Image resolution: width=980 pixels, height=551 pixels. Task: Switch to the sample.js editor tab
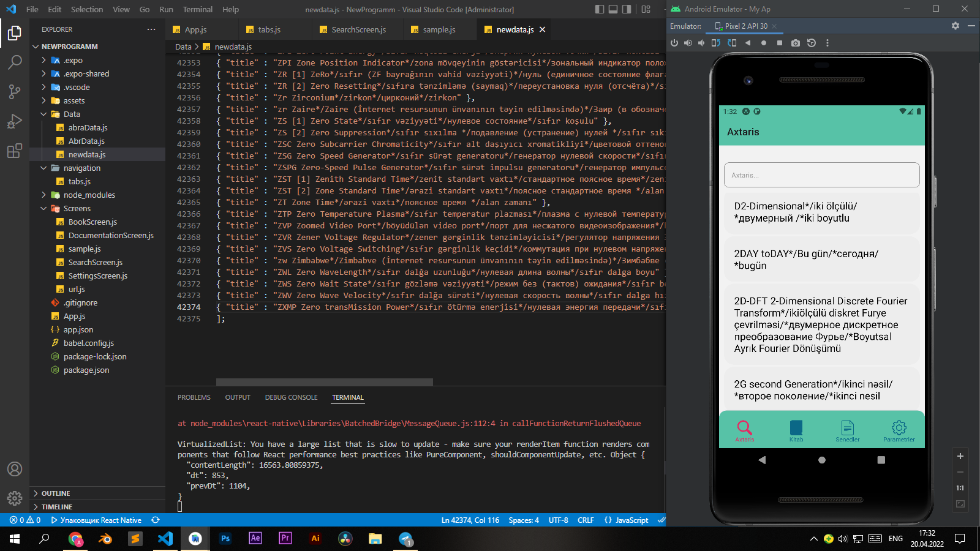(439, 29)
